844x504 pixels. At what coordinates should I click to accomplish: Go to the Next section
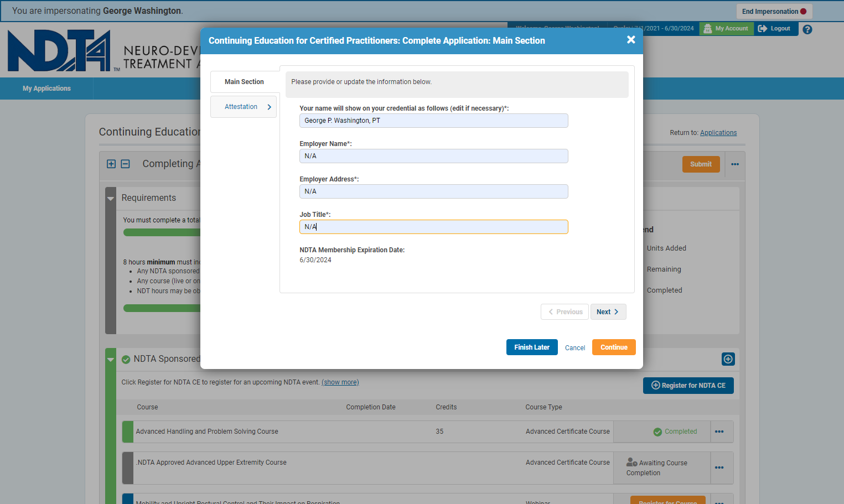(608, 312)
